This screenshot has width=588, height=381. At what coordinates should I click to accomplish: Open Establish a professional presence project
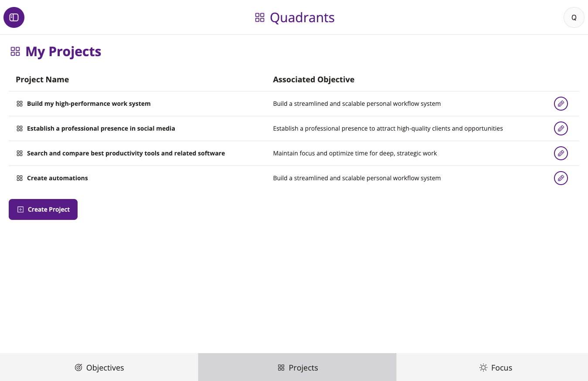tap(101, 128)
